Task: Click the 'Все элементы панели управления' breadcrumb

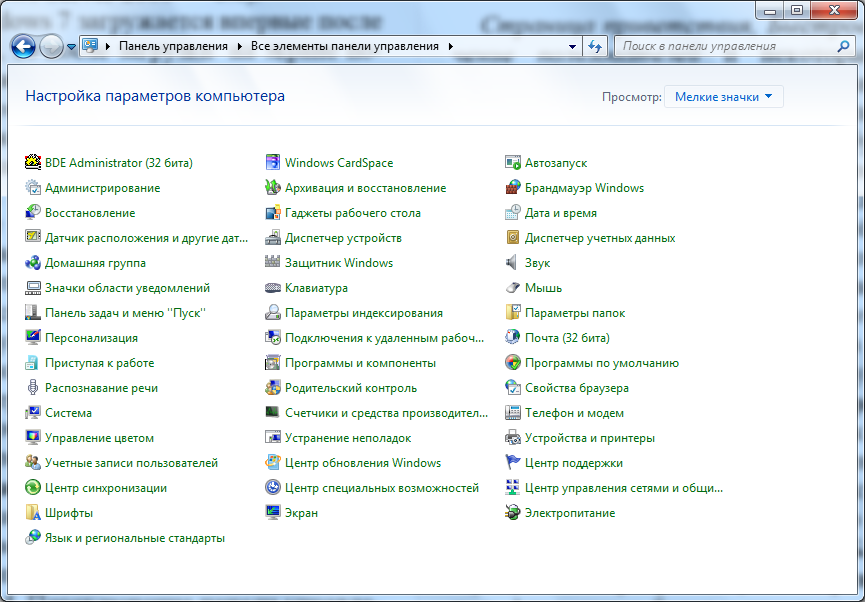Action: (x=345, y=46)
